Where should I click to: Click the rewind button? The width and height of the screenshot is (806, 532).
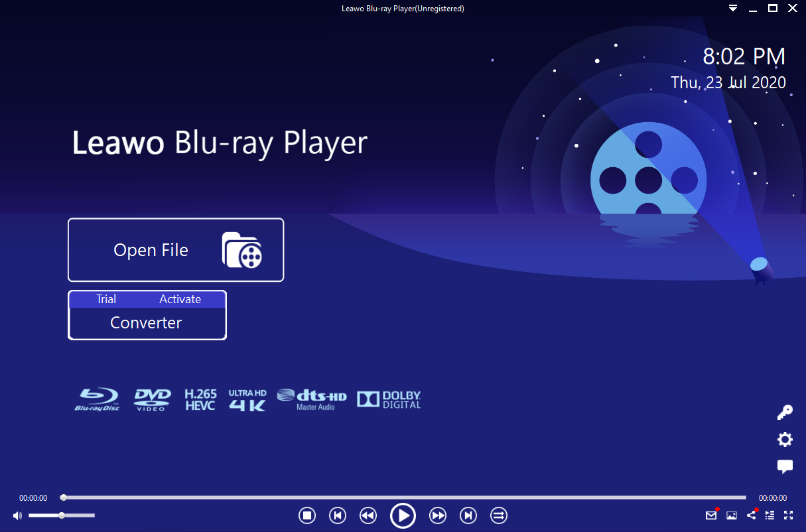368,515
